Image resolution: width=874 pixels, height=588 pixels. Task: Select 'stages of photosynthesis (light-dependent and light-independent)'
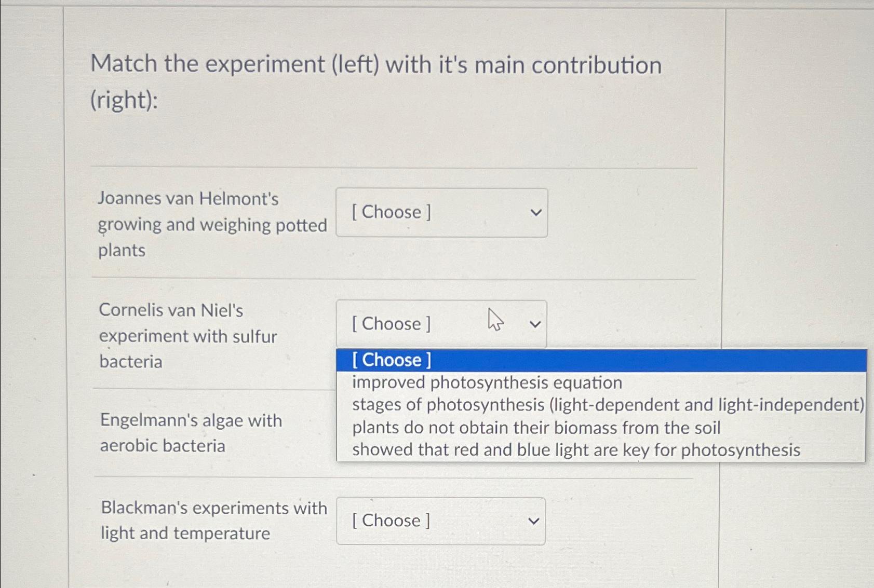pos(607,405)
